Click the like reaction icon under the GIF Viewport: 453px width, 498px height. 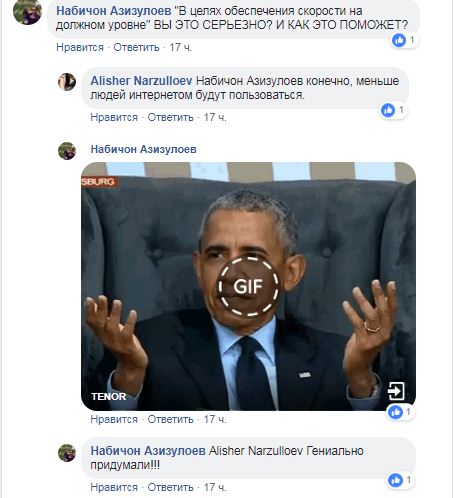[395, 412]
